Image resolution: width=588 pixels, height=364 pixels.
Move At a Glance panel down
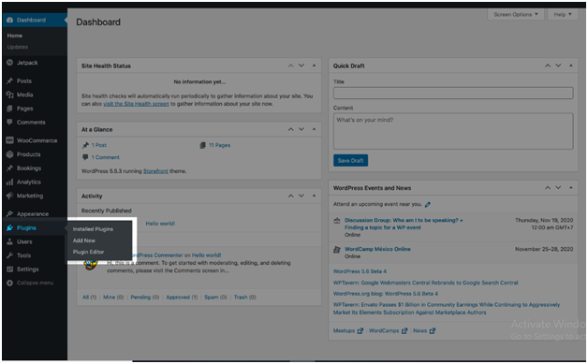point(301,129)
